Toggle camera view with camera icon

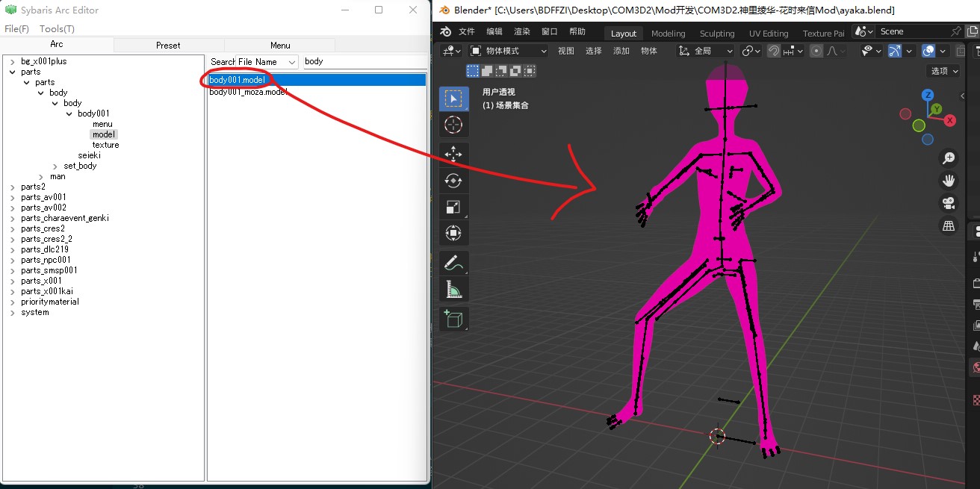(949, 203)
